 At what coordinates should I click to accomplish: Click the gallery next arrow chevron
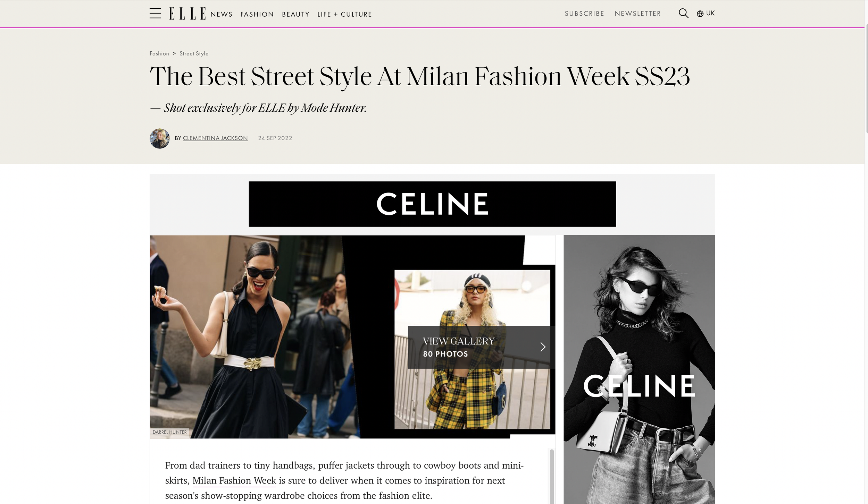click(543, 347)
